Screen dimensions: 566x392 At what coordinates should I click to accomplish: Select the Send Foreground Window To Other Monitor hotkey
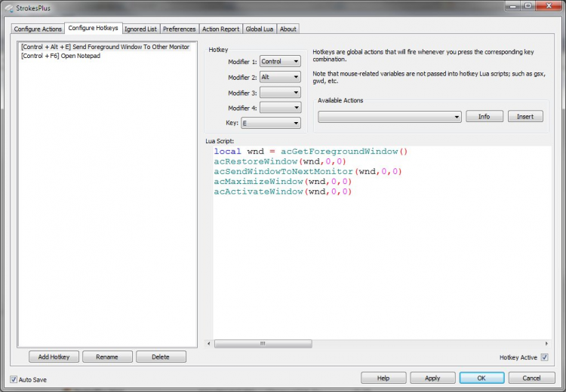point(105,47)
